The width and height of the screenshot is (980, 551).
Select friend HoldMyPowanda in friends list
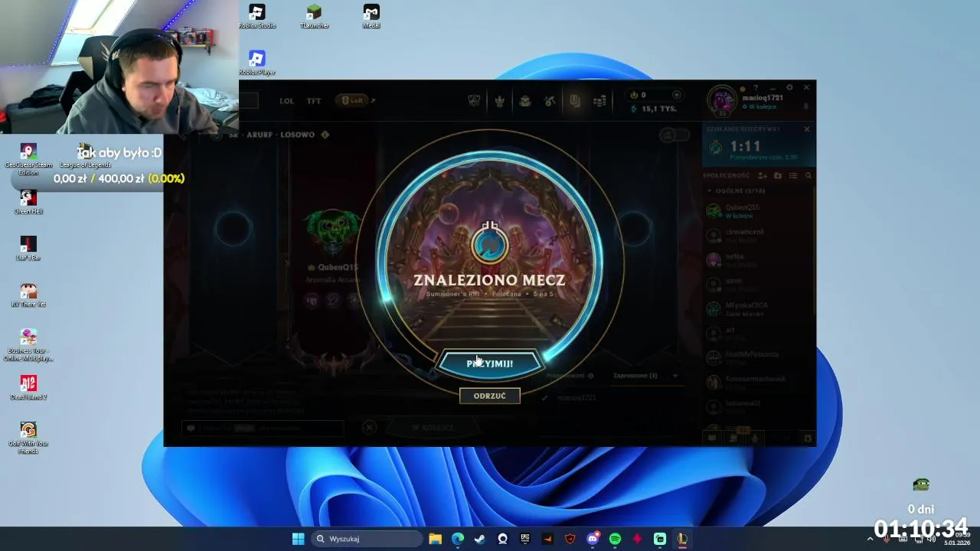click(x=758, y=357)
